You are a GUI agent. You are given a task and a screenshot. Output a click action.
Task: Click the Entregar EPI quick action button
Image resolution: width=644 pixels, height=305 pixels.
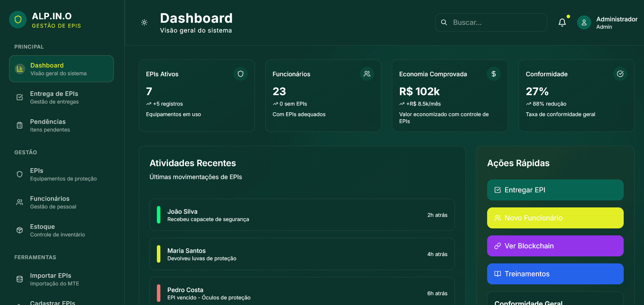coord(555,190)
